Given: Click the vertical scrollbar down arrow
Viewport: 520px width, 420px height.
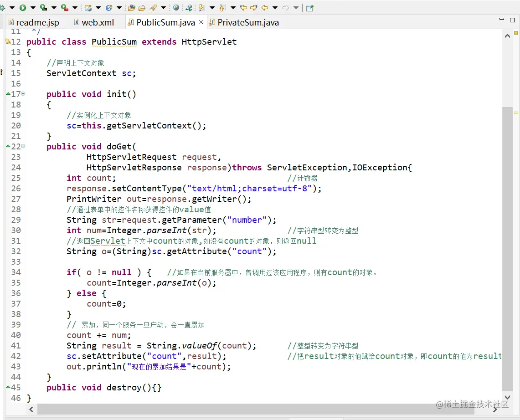Looking at the screenshot, I should click(507, 397).
